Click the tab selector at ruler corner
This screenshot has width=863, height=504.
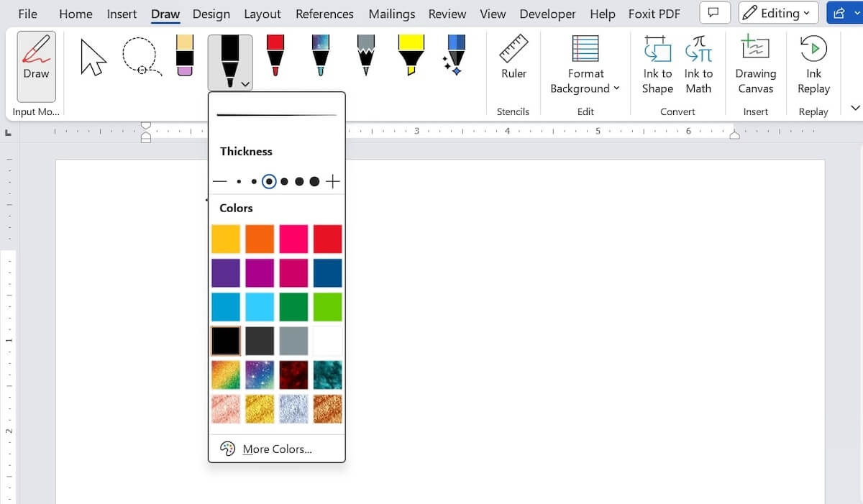tap(8, 132)
